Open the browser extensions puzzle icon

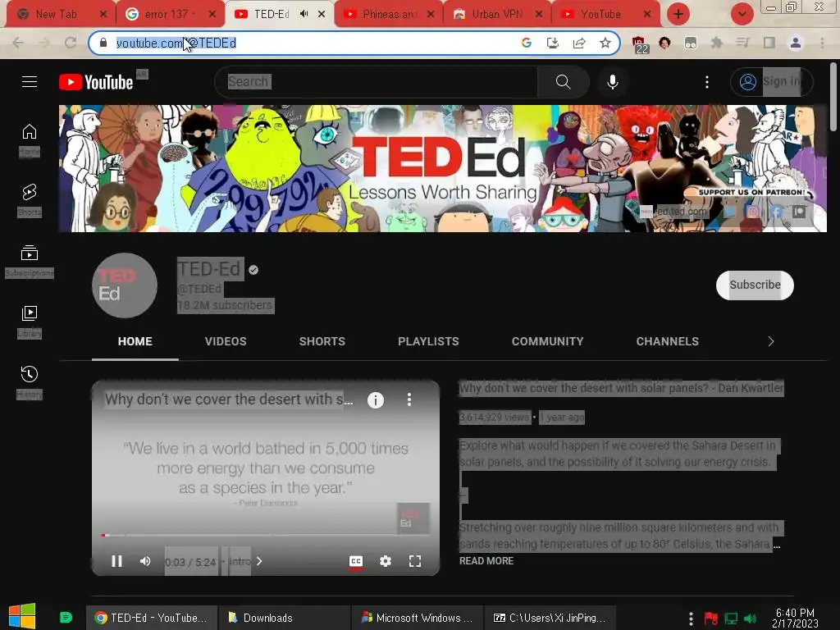(716, 43)
